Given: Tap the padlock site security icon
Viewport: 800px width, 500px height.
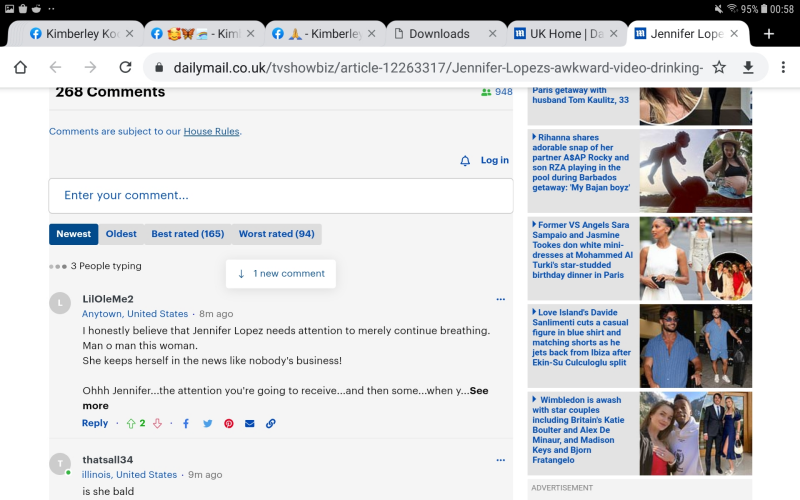Looking at the screenshot, I should [159, 67].
